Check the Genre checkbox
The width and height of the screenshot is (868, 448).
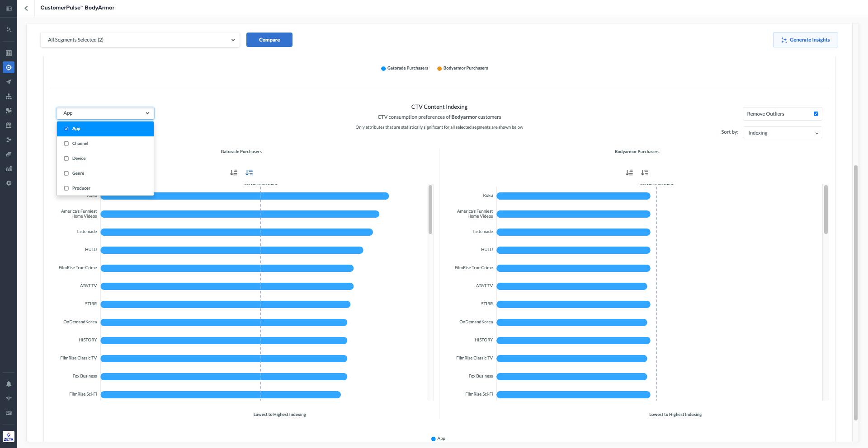coord(66,173)
